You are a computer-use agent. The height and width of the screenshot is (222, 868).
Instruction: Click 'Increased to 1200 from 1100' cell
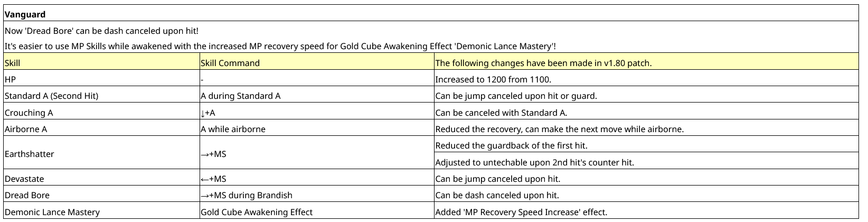pyautogui.click(x=647, y=79)
